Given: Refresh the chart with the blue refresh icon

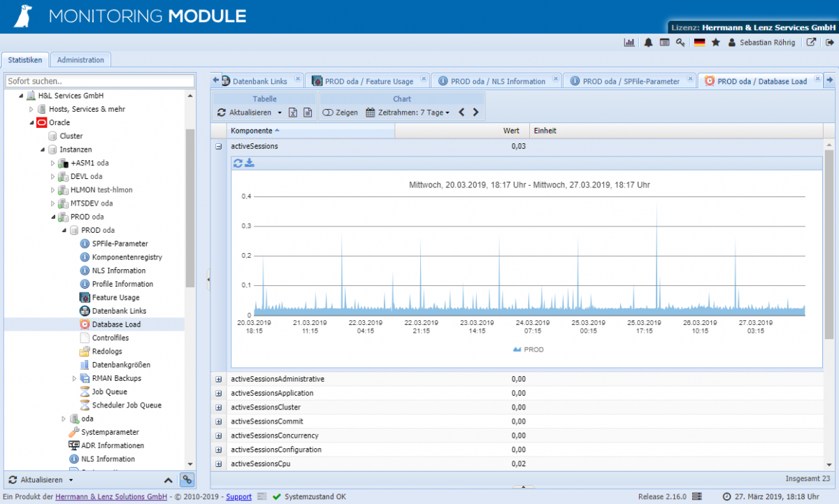Looking at the screenshot, I should tap(238, 162).
